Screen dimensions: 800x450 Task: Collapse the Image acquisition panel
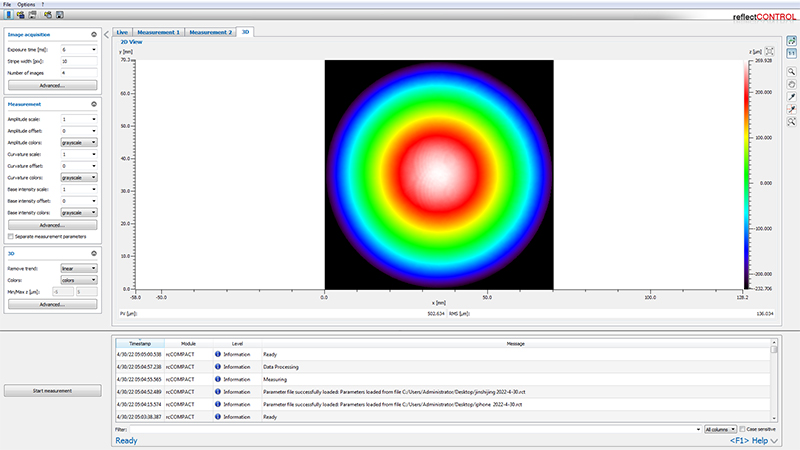(93, 33)
